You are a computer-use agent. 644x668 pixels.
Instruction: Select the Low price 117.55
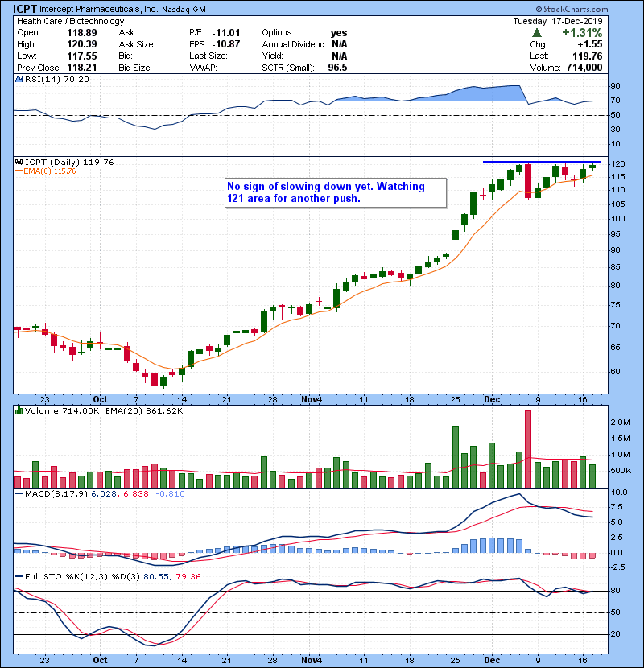[x=82, y=56]
